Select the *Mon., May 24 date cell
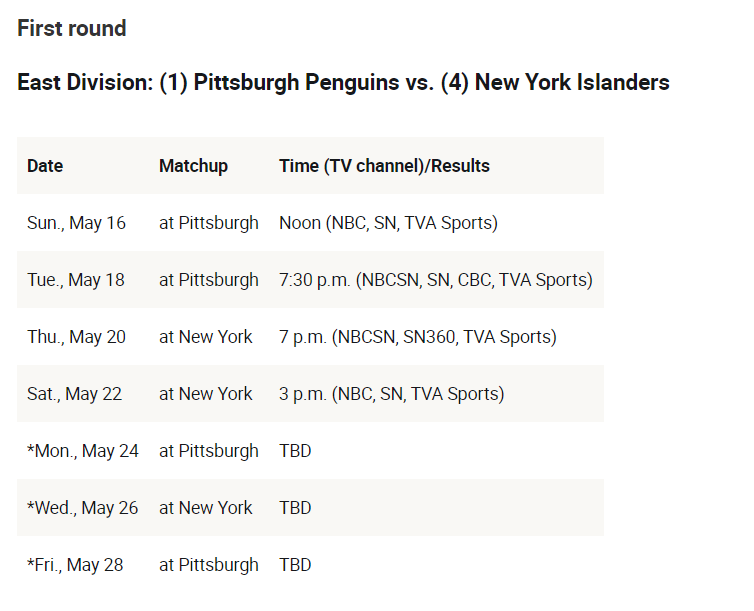The height and width of the screenshot is (611, 754). pyautogui.click(x=83, y=451)
